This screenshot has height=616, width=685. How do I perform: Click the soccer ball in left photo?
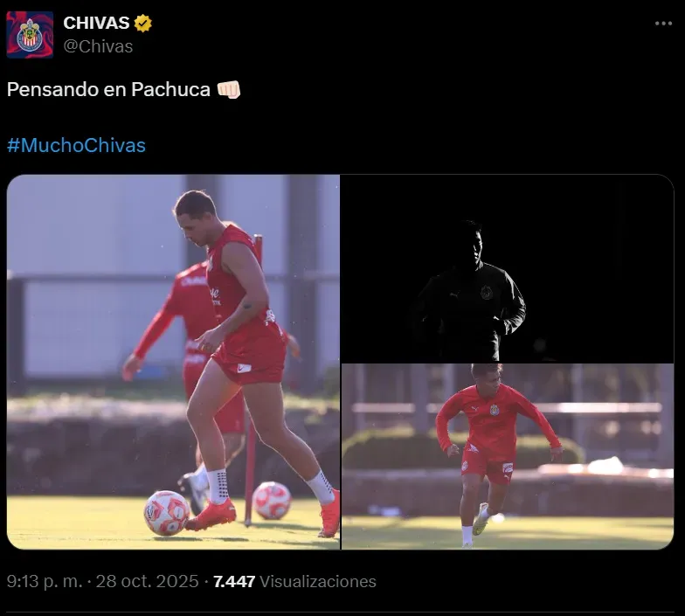167,513
